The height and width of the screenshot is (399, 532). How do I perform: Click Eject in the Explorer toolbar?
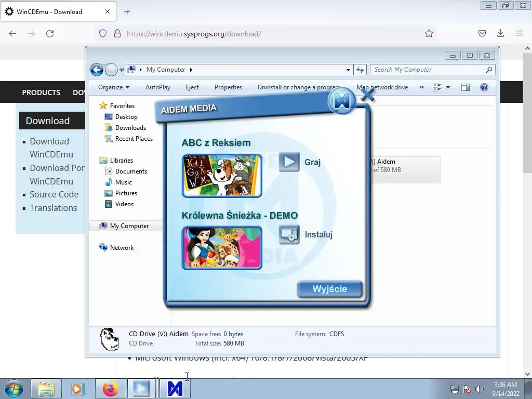pos(192,87)
